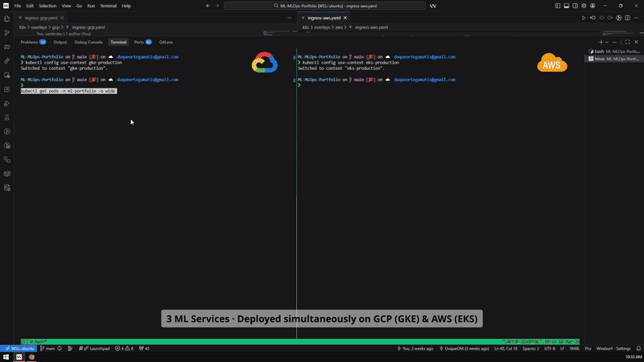Viewport: 644px width, 362px height.
Task: Go back with the navigation arrow
Action: click(x=208, y=6)
